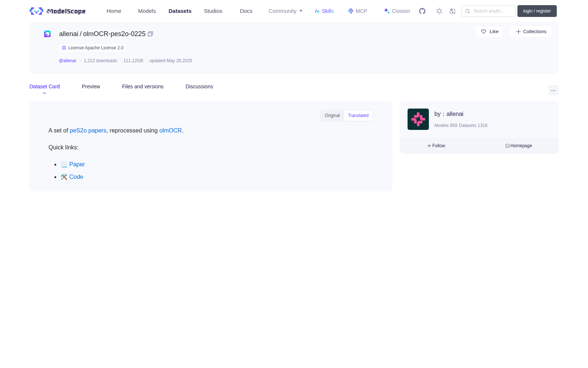Click the MCP diamond icon
The image size is (588, 368).
pos(351,11)
